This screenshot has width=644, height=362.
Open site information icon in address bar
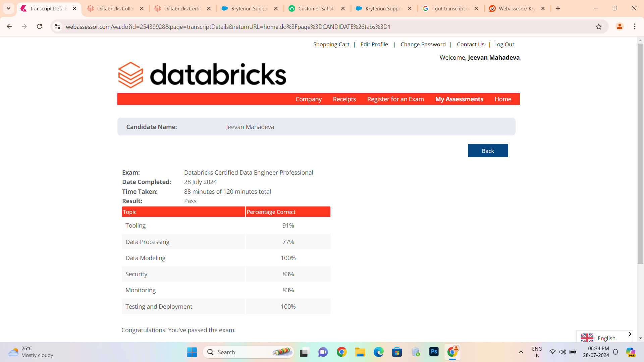[x=57, y=26]
